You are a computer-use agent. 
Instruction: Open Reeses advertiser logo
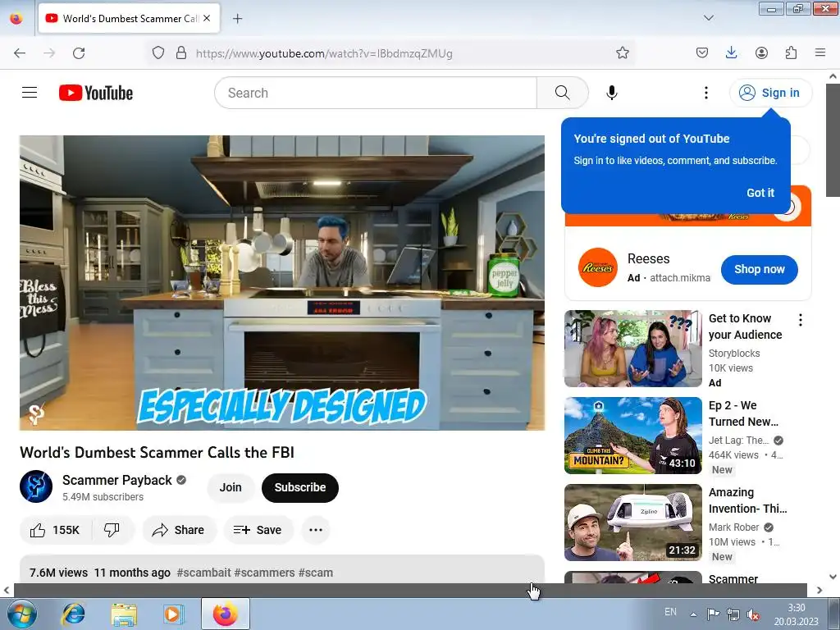[x=597, y=267]
